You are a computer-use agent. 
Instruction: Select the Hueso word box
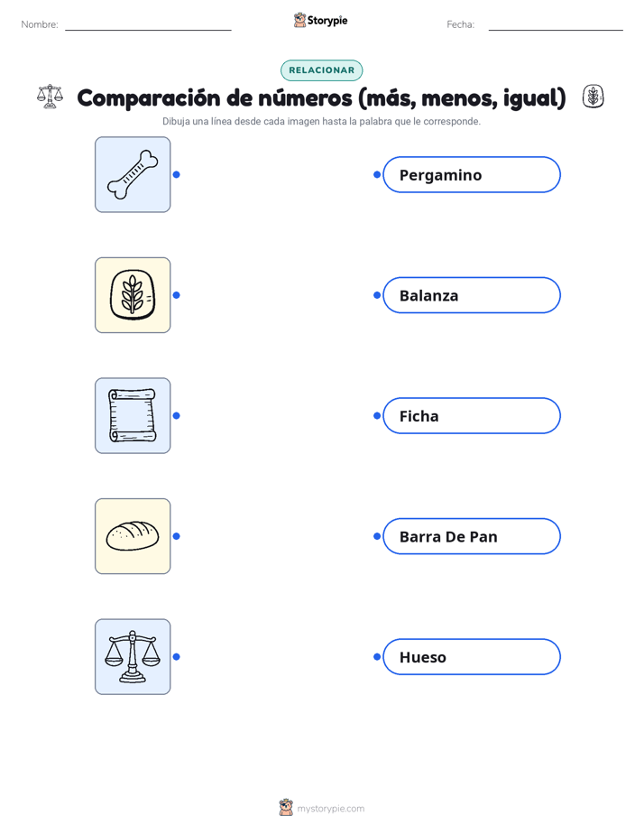[x=472, y=657]
